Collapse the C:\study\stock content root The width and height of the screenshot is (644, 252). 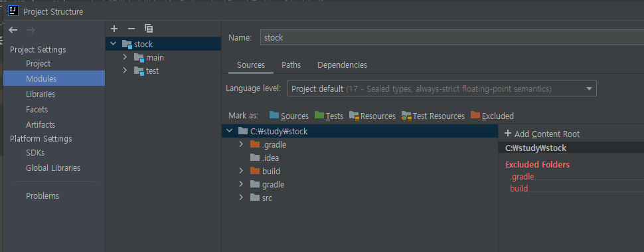point(229,131)
